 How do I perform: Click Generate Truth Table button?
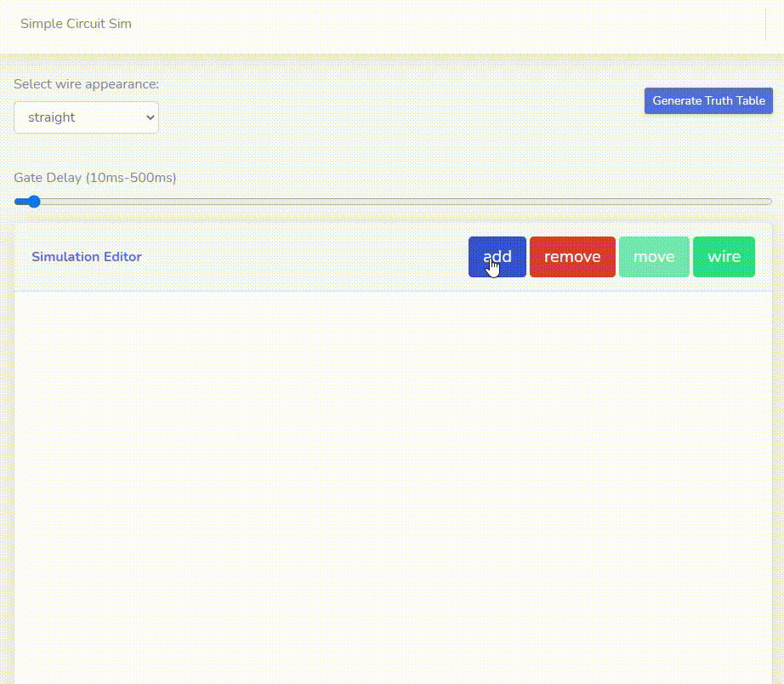point(708,100)
